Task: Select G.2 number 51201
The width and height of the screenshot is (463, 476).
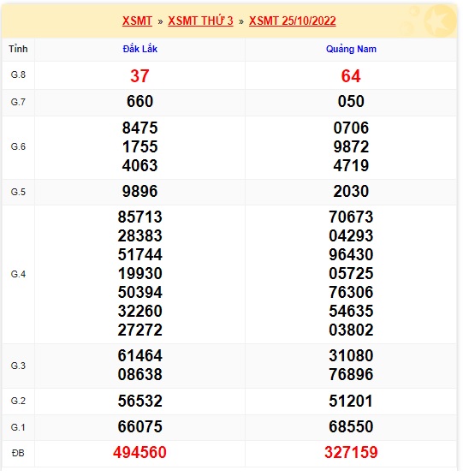Action: [x=351, y=401]
